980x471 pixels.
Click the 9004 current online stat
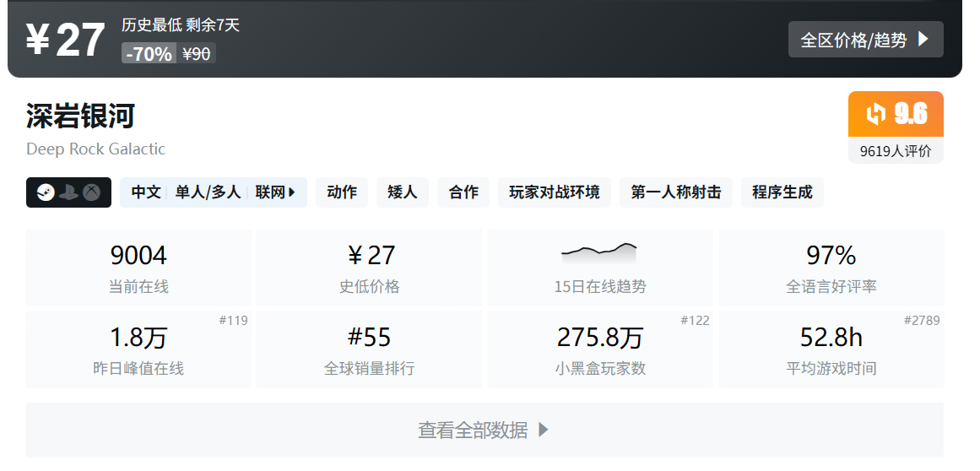tap(138, 268)
